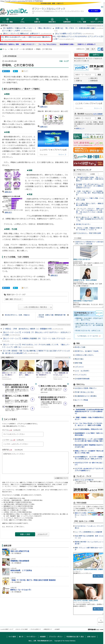Viewport: 105px width, 644px height.
Task: Click the チェック button under article title
Action: coord(25,71)
